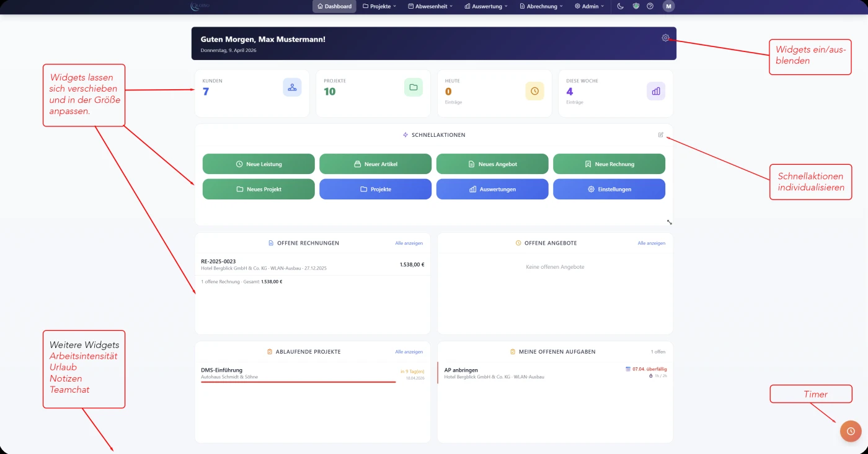
Task: Open Alle anzeigen for Offene Rechnungen
Action: [409, 243]
